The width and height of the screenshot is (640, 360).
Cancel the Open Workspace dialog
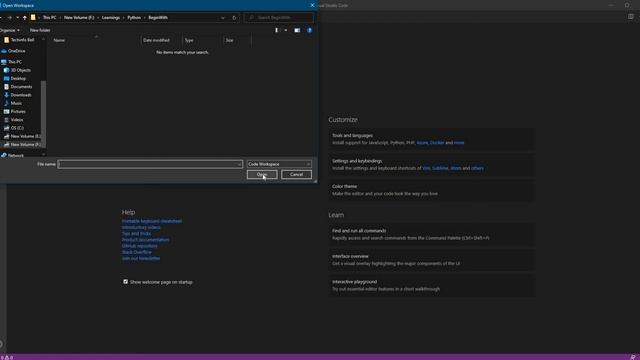296,175
